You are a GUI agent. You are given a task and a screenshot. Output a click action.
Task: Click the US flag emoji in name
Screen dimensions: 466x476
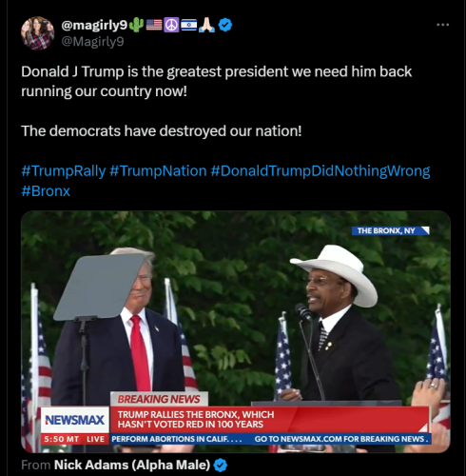coord(154,25)
